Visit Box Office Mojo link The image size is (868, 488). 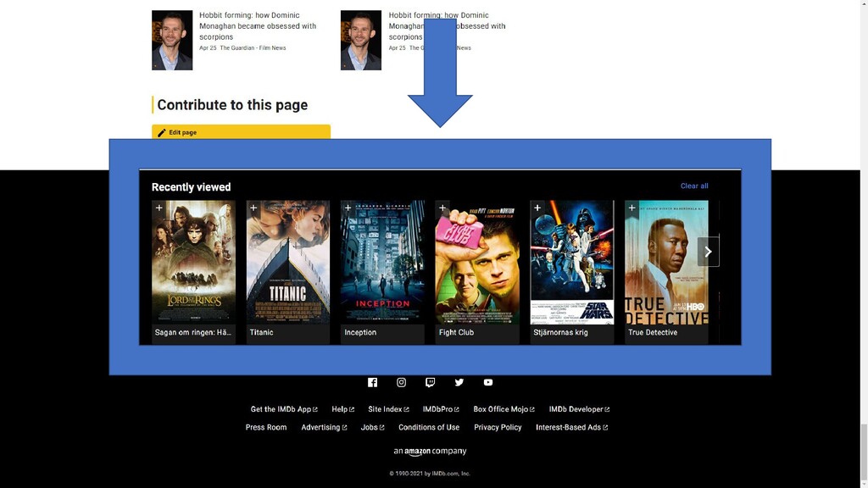pyautogui.click(x=504, y=409)
